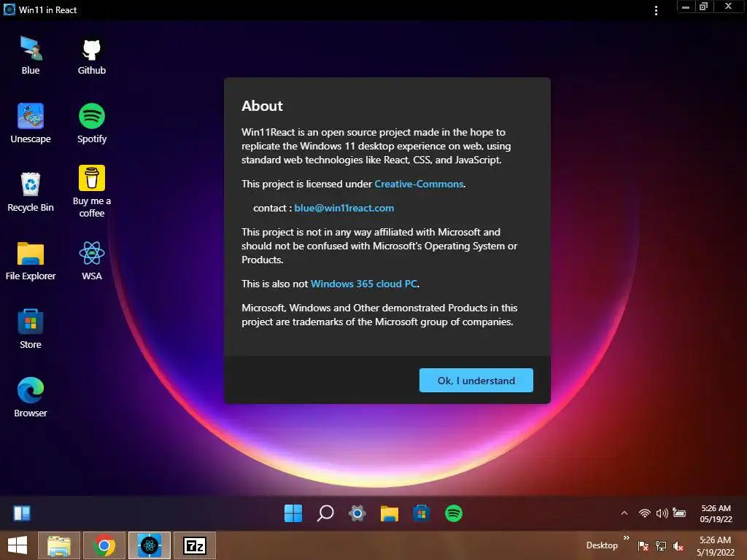Image resolution: width=747 pixels, height=560 pixels.
Task: Close the Win11 in React window
Action: point(729,7)
